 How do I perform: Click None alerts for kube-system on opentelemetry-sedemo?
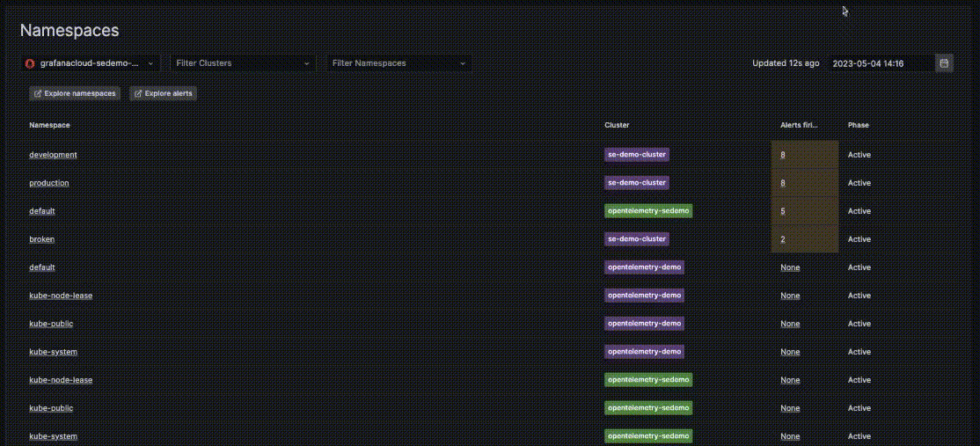click(x=790, y=436)
